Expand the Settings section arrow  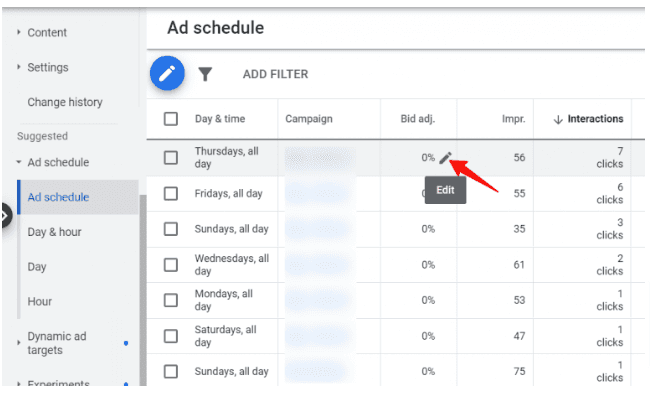tap(18, 67)
